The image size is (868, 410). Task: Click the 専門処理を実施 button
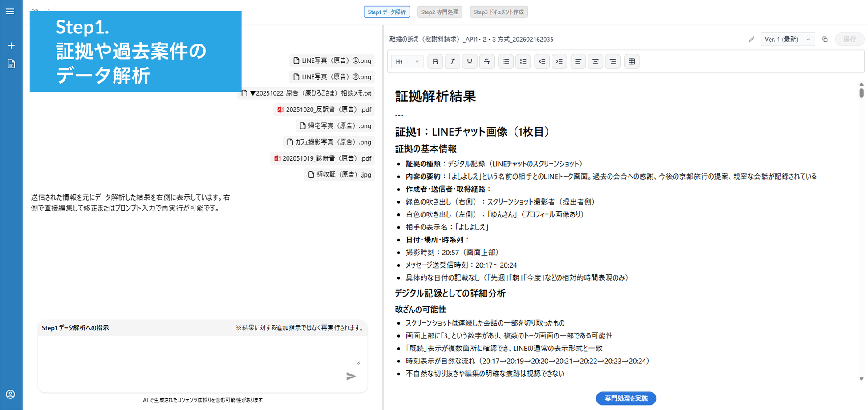pyautogui.click(x=625, y=398)
